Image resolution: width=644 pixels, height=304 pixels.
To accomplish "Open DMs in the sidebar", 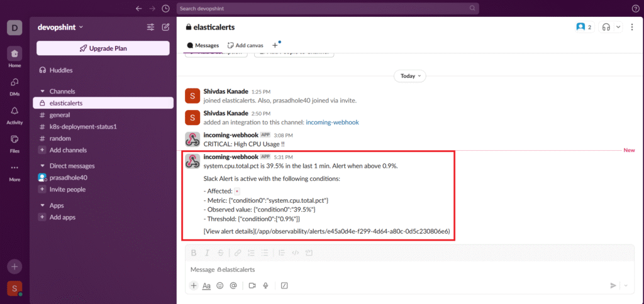I will pos(14,86).
